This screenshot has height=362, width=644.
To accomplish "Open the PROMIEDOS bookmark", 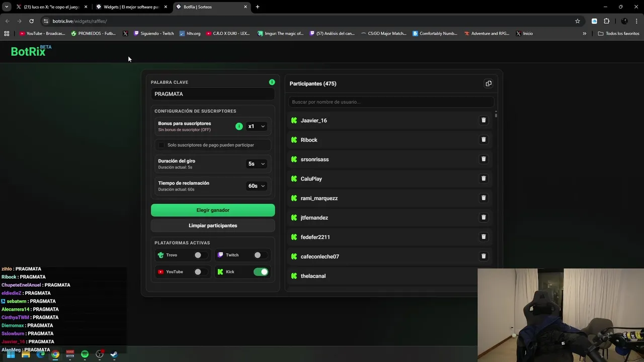I will (94, 34).
